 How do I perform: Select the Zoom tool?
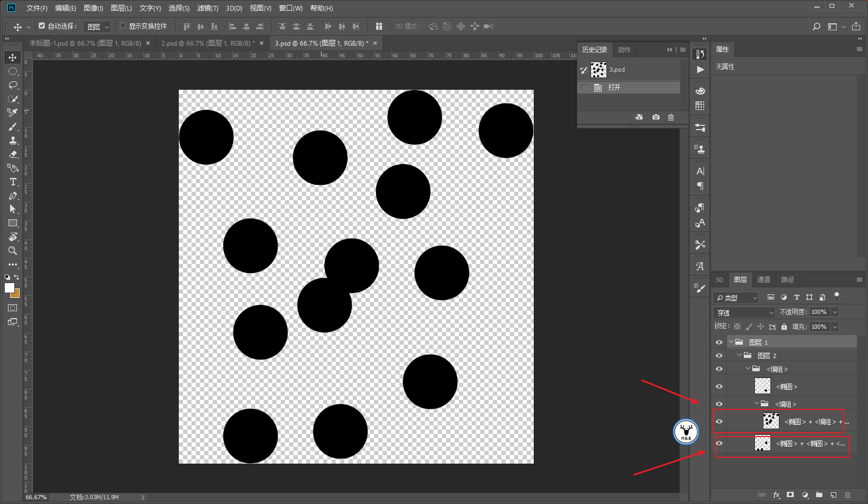[13, 251]
